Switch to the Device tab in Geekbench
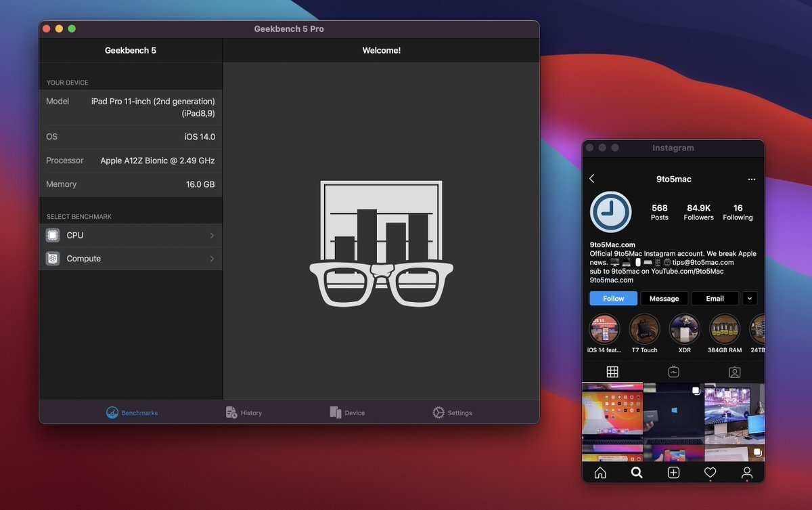The width and height of the screenshot is (812, 510). [347, 412]
